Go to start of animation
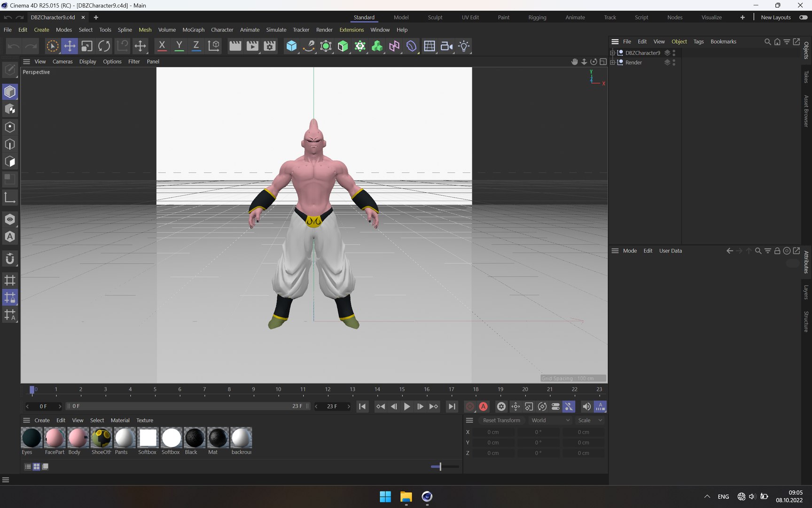812x508 pixels. tap(362, 406)
